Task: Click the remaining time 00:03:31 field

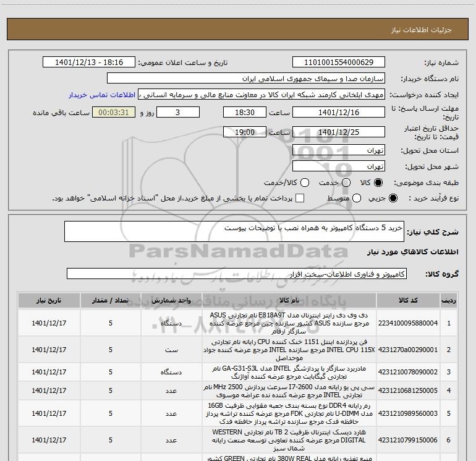Action: [114, 113]
